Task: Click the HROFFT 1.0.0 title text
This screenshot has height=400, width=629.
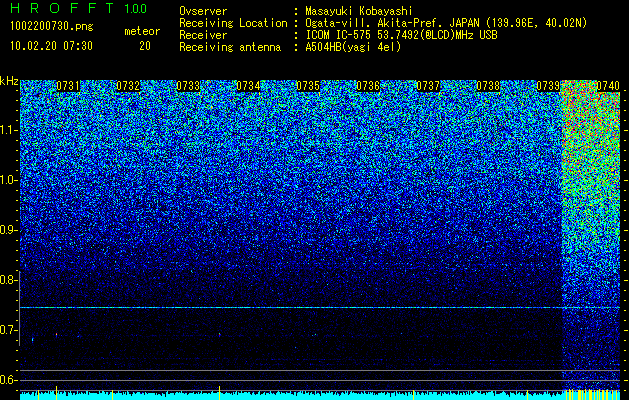Action: click(x=79, y=8)
